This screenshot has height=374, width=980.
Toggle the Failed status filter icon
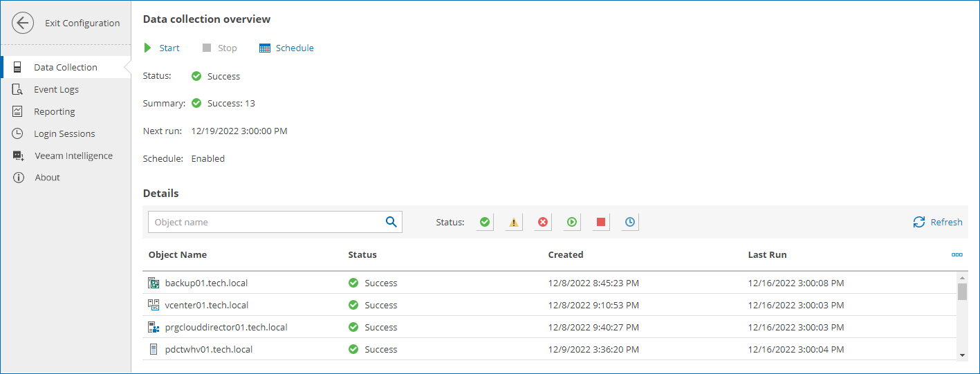coord(543,222)
